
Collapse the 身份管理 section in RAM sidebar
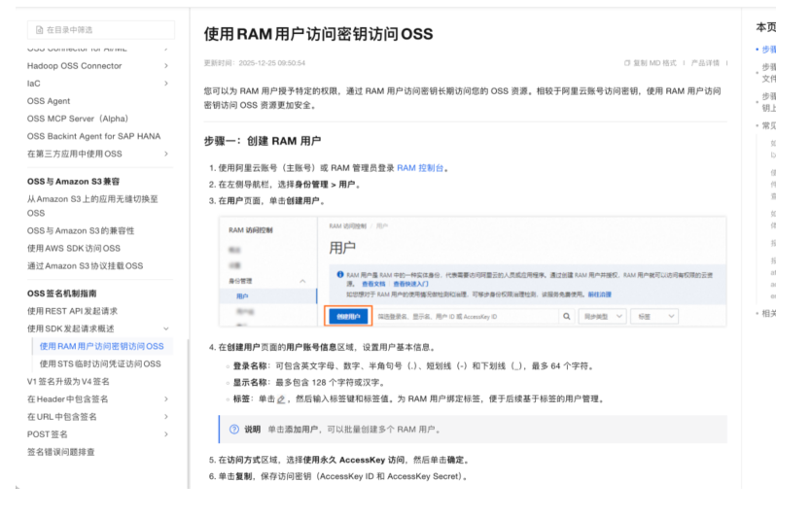(x=302, y=281)
